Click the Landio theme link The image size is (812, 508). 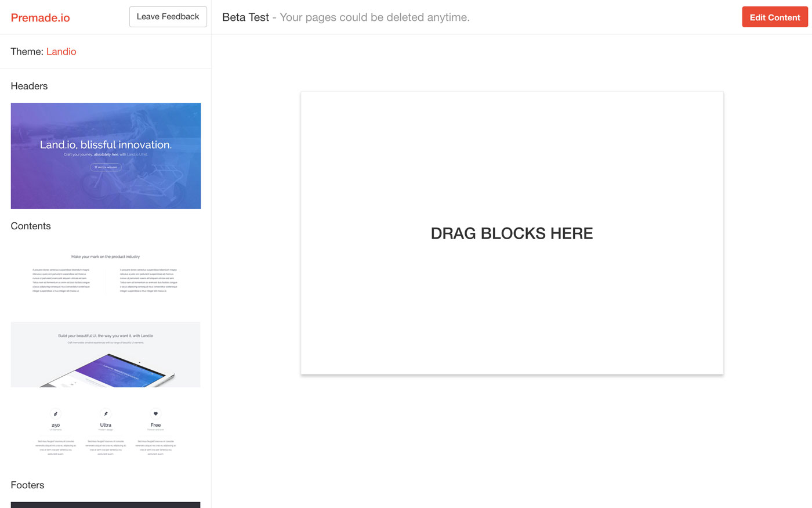pos(61,51)
